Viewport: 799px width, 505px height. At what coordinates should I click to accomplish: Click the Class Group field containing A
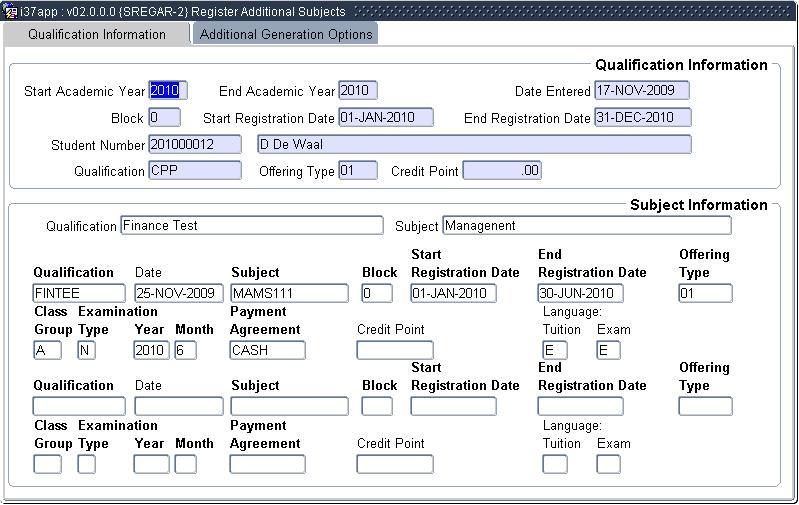[x=47, y=351]
